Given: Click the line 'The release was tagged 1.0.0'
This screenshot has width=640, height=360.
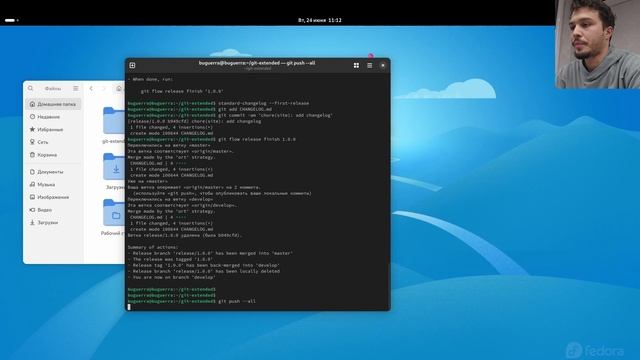Looking at the screenshot, I should [170, 259].
